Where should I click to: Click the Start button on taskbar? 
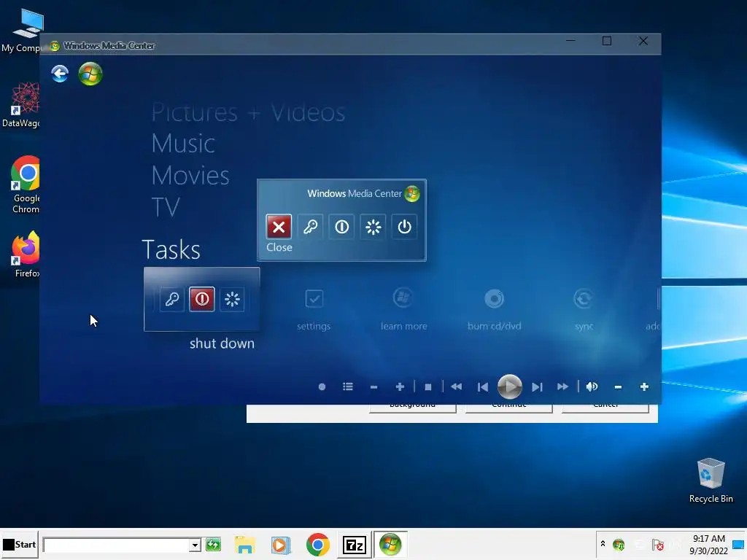click(x=20, y=545)
